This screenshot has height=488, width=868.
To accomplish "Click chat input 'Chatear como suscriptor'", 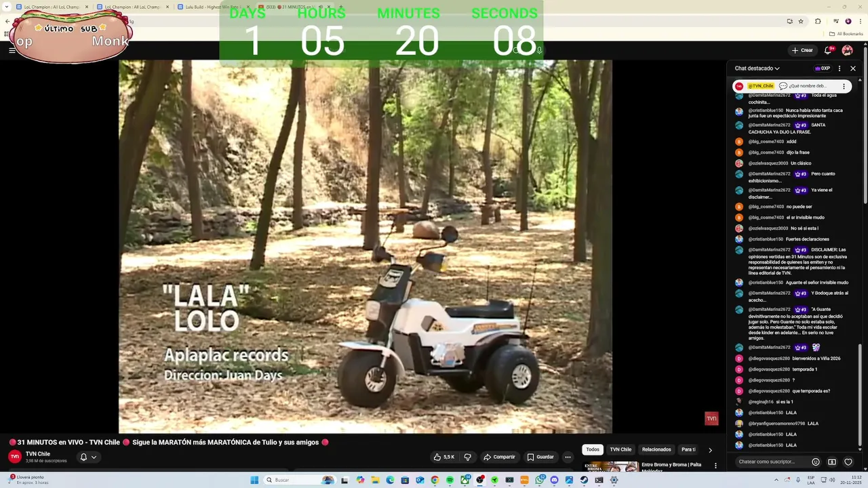I will [x=772, y=462].
